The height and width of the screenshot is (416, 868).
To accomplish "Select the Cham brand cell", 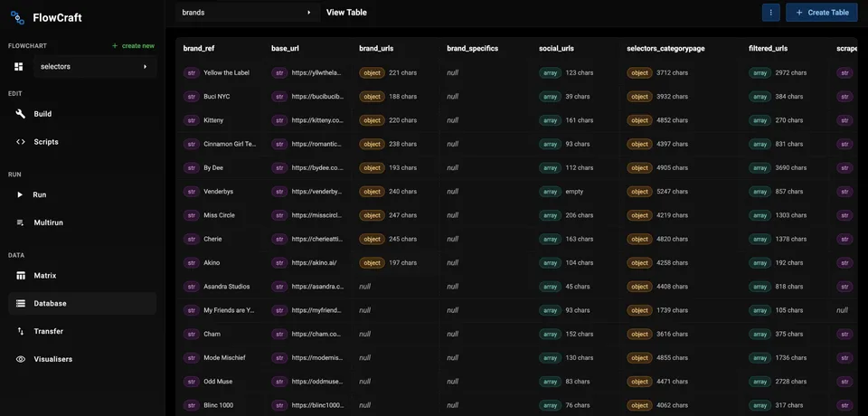I will [x=219, y=334].
